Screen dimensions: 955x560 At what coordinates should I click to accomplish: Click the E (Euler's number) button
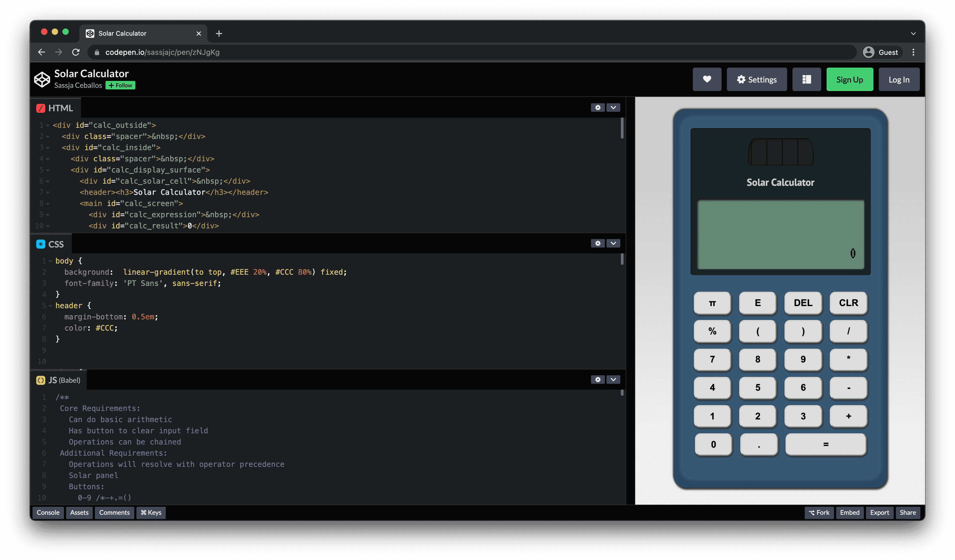(x=758, y=303)
